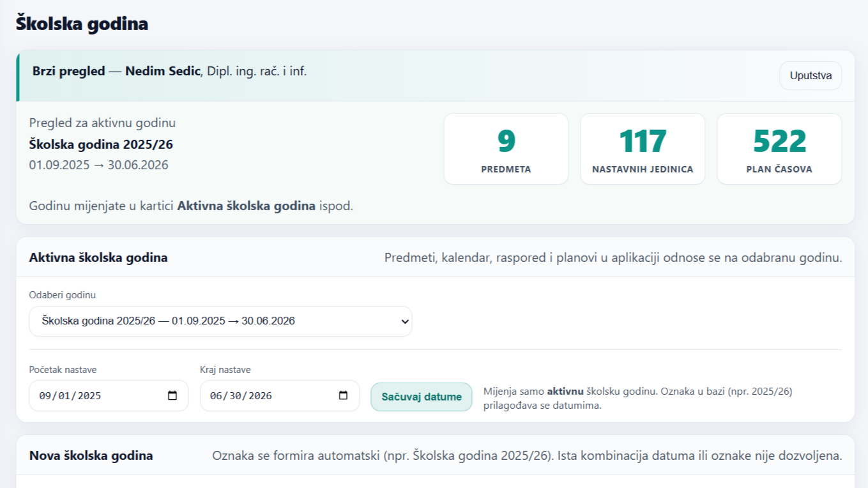Click the 'Školska godina 2025/26' bold label
This screenshot has height=488, width=868.
click(101, 144)
